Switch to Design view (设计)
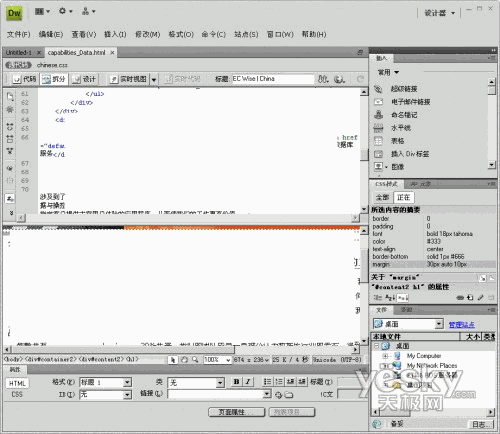 point(84,79)
